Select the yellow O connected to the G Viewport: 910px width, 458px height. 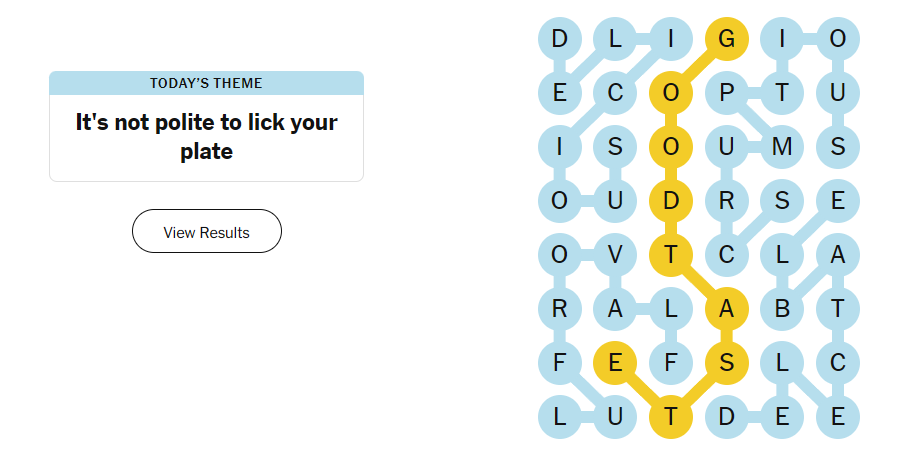671,93
